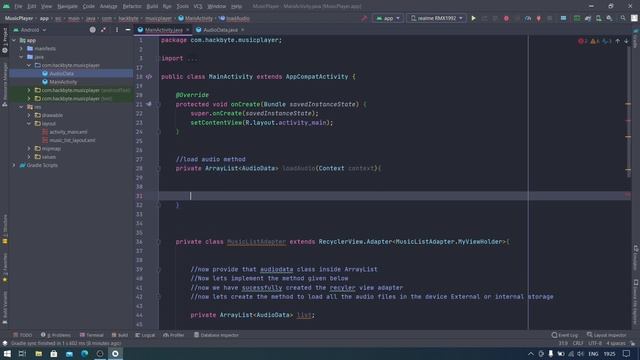This screenshot has height=360, width=640.
Task: Expand the drawable folder
Action: [29, 115]
